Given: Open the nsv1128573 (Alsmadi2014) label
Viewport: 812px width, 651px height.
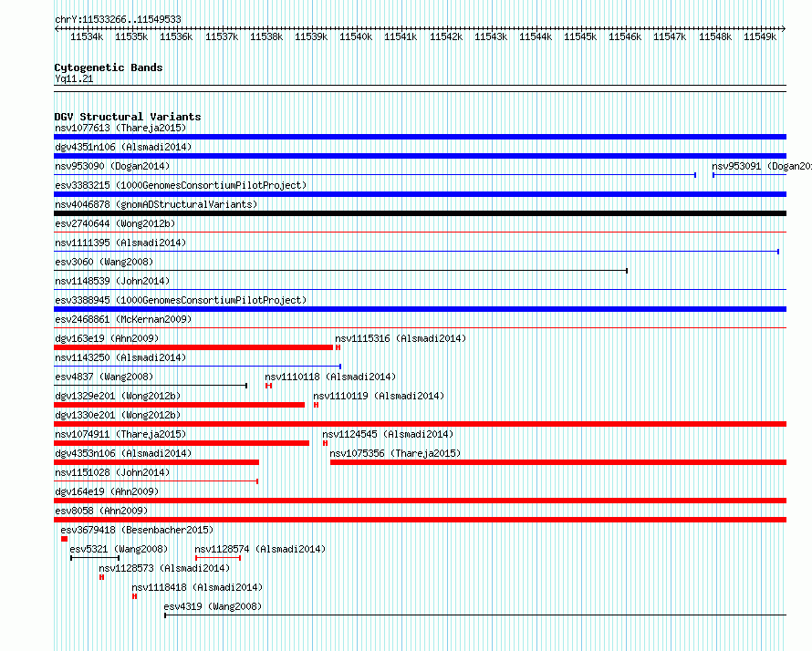Looking at the screenshot, I should coord(164,568).
